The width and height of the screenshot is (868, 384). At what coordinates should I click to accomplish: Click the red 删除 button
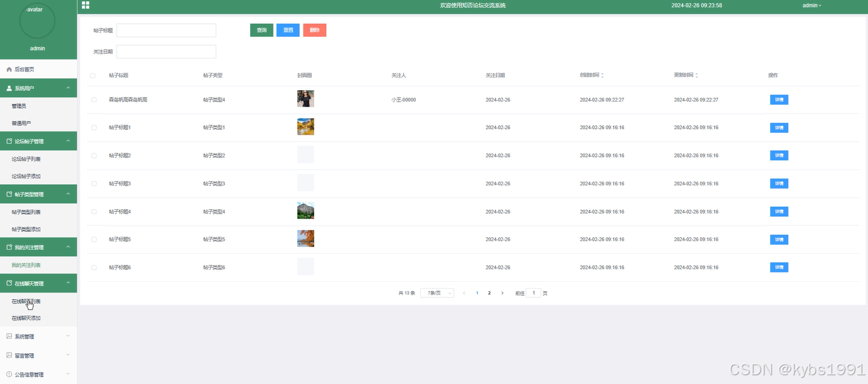pyautogui.click(x=314, y=30)
